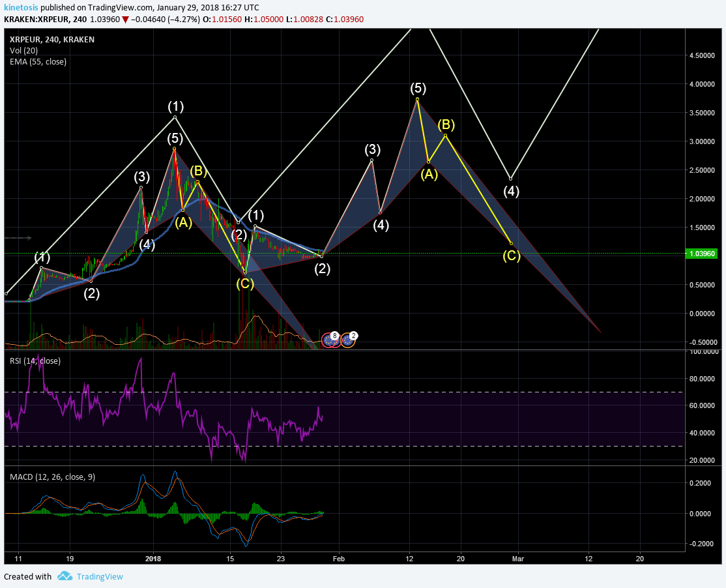Click the 15 date label on time axis

pyautogui.click(x=229, y=559)
